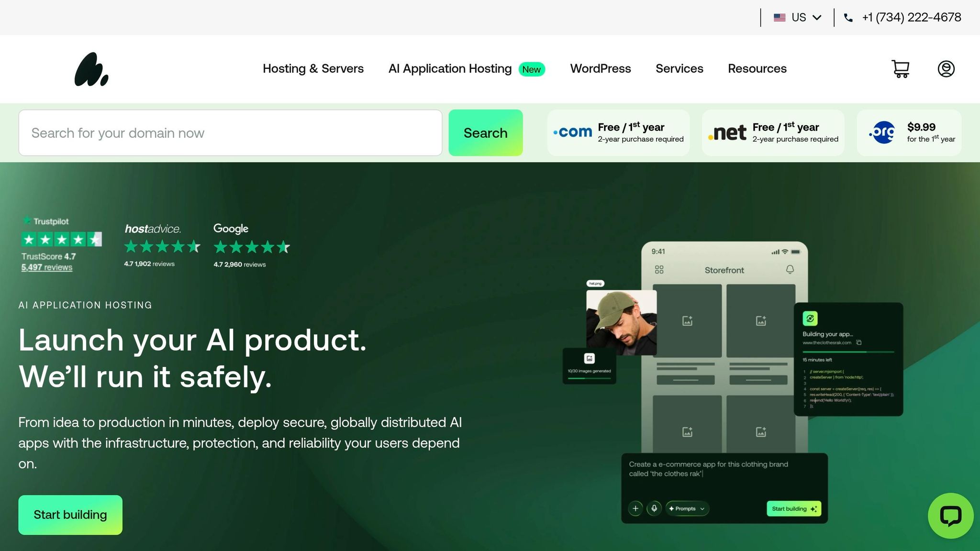The height and width of the screenshot is (551, 980).
Task: Click the AI APPLICATION HOSTING eyebrow text
Action: click(85, 305)
